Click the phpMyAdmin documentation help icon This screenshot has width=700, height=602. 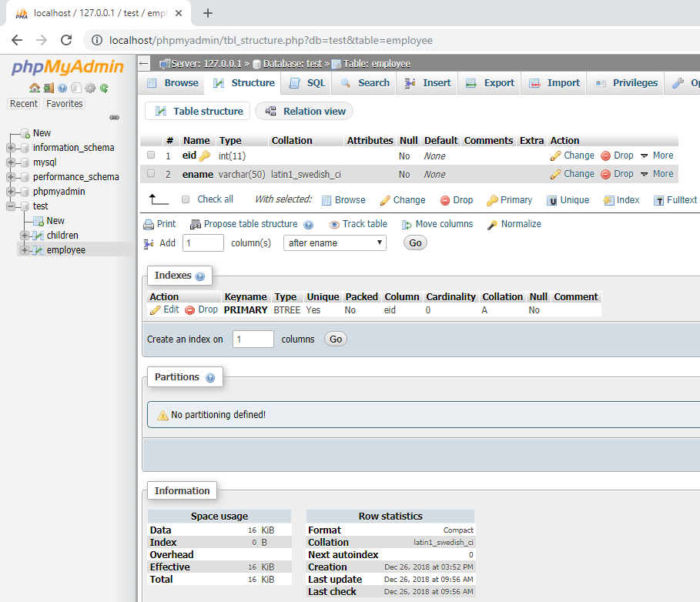point(62,89)
